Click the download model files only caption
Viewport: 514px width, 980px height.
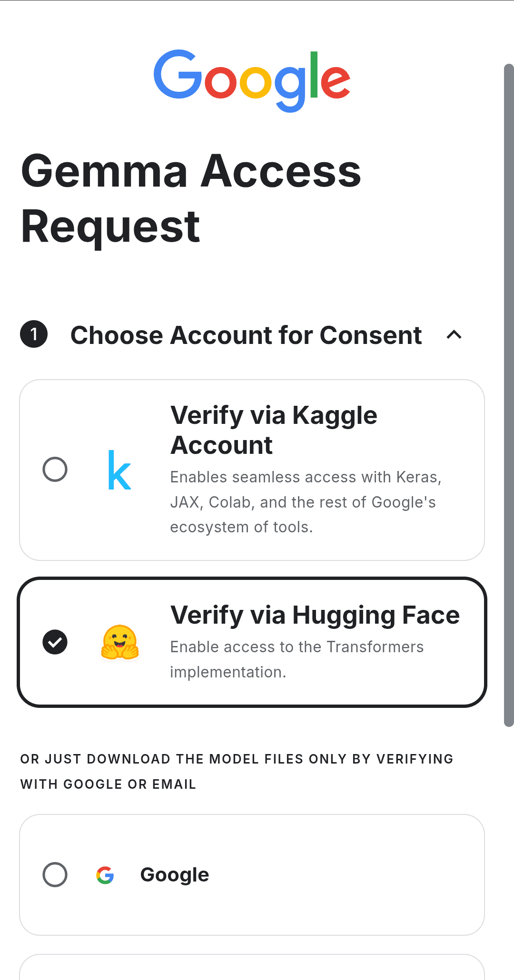237,771
